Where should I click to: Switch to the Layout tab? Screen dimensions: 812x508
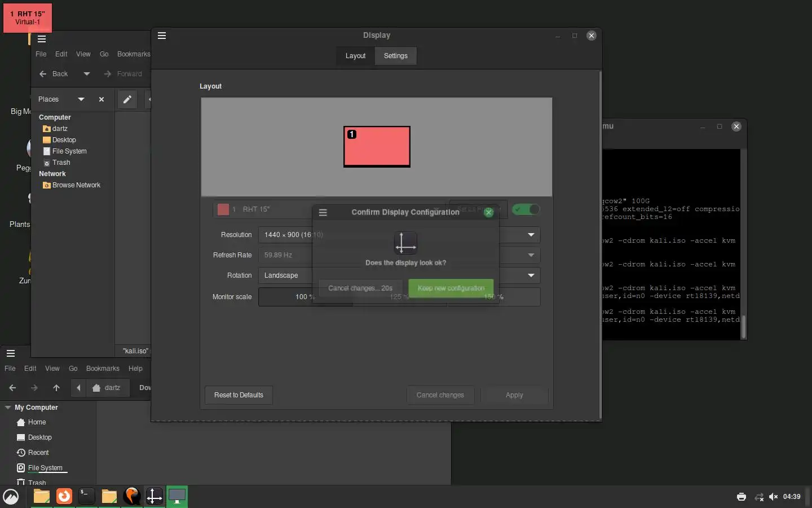pos(355,56)
